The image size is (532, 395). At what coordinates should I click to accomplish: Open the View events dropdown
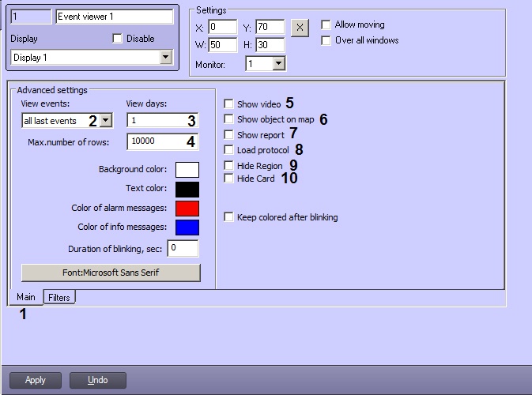pos(106,121)
